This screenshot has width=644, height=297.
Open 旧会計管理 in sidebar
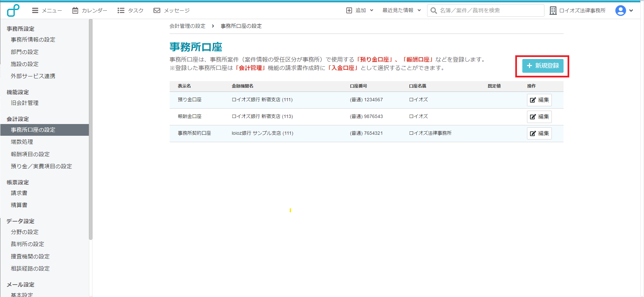tap(24, 103)
